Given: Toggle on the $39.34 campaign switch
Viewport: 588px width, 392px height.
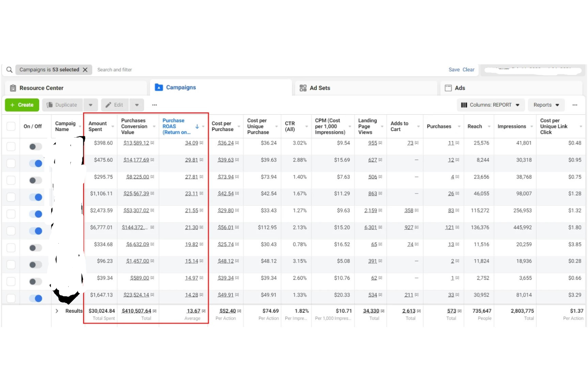Looking at the screenshot, I should coord(36,281).
